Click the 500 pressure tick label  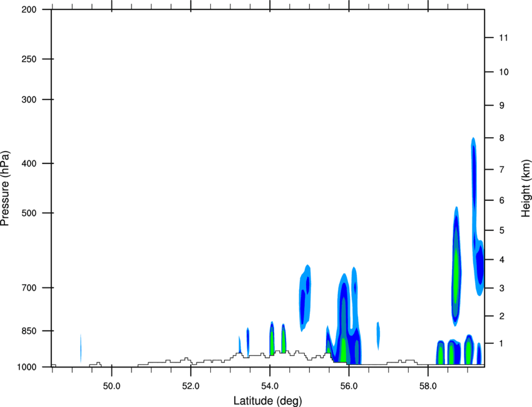(29, 213)
